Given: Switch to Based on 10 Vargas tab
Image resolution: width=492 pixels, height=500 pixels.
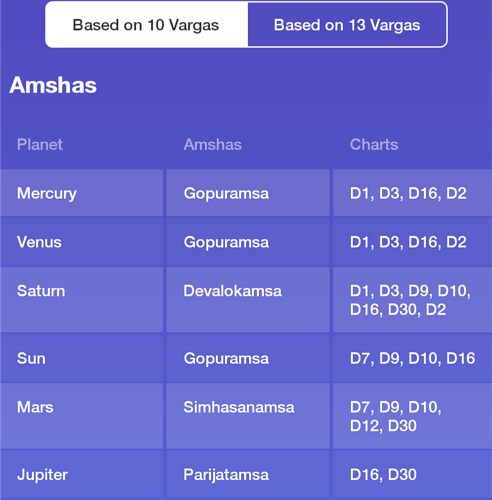Looking at the screenshot, I should coord(146,25).
